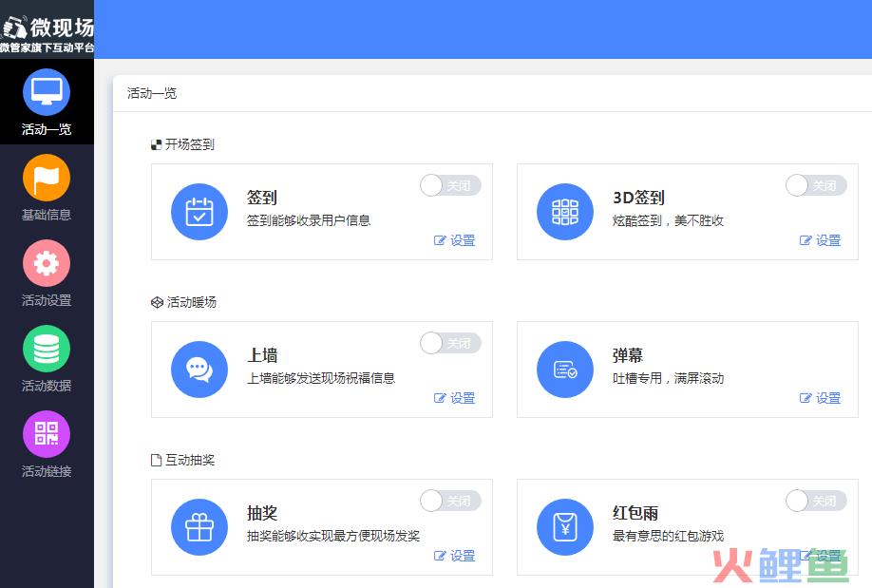Select the 活动数据 sidebar label

(x=47, y=386)
